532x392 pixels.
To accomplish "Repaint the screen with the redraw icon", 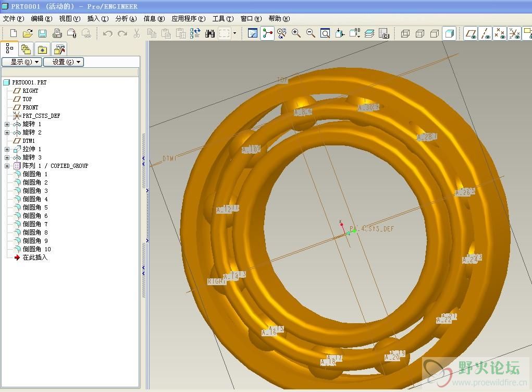I will pyautogui.click(x=253, y=33).
